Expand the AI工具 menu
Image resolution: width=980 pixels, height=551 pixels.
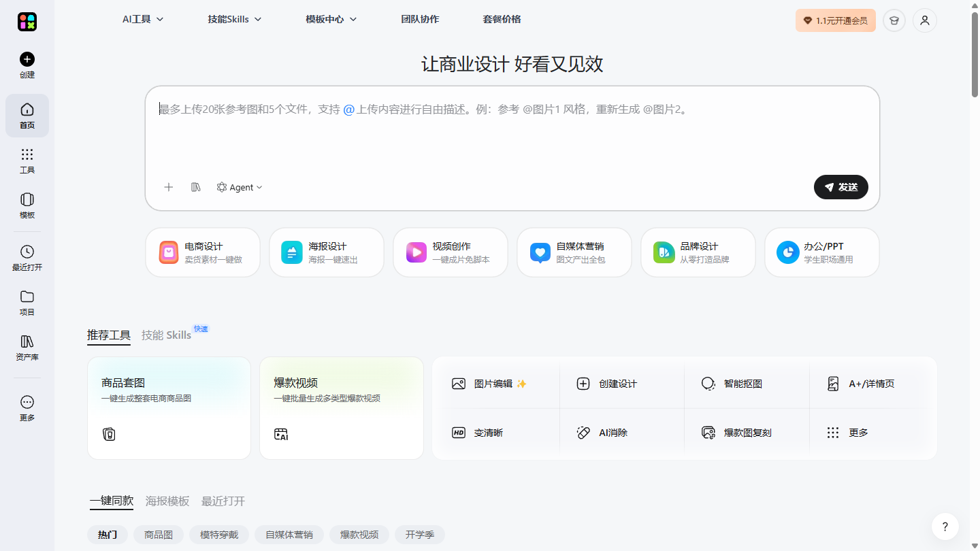click(x=143, y=19)
